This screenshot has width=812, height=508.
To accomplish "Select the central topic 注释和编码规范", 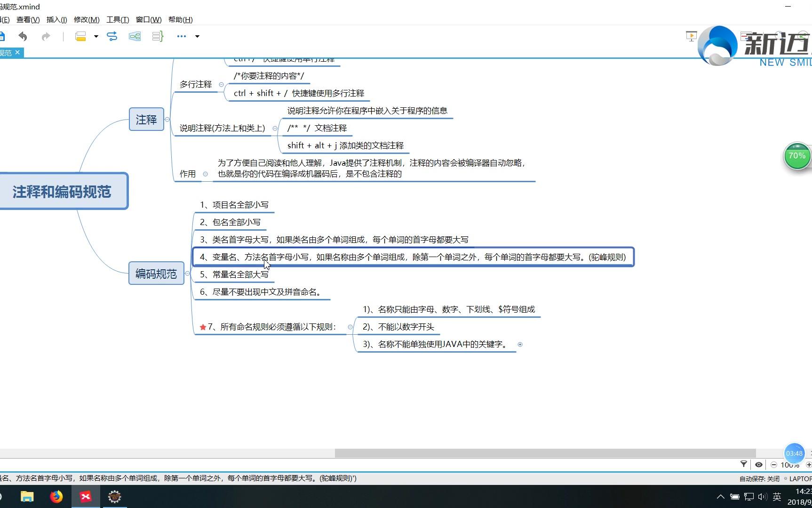I will (63, 191).
